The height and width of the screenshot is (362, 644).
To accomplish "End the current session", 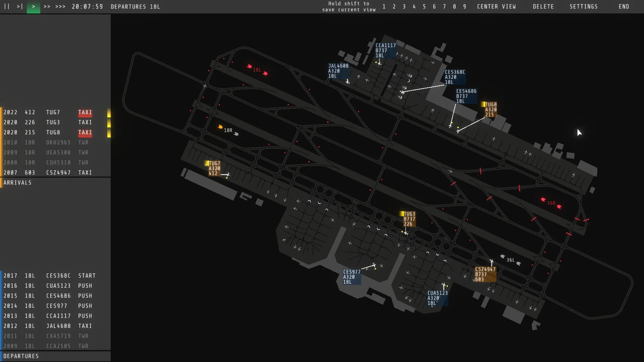I will tap(624, 6).
